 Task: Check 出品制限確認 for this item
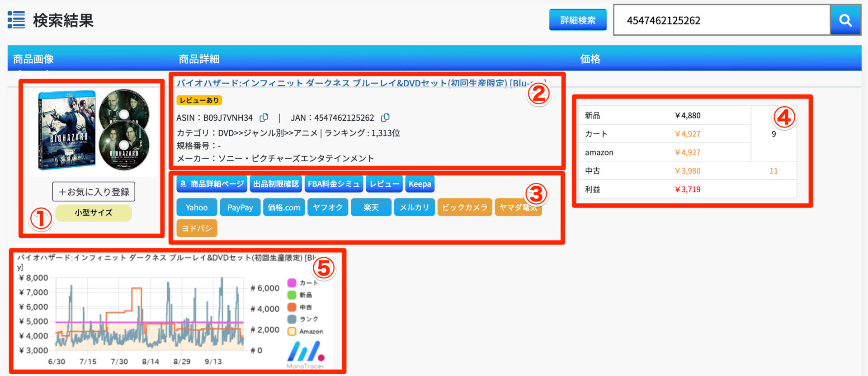[276, 184]
